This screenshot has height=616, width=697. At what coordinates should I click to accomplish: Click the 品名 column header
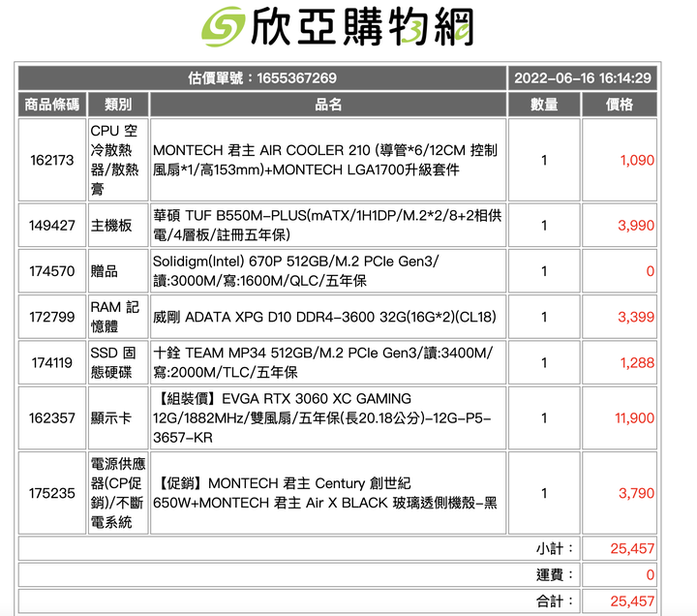coord(328,105)
